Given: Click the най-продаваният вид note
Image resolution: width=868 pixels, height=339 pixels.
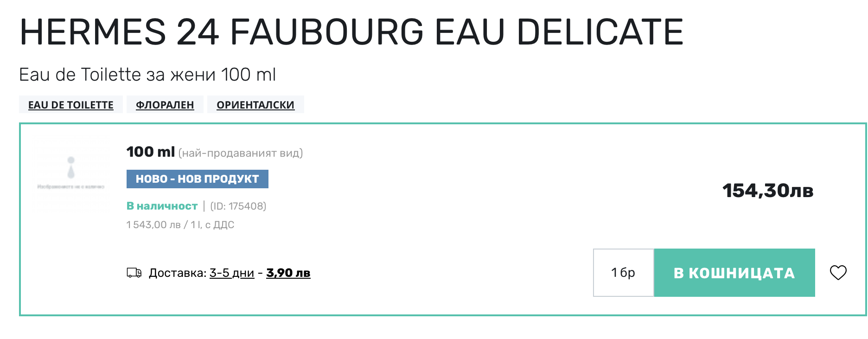Looking at the screenshot, I should [x=241, y=153].
